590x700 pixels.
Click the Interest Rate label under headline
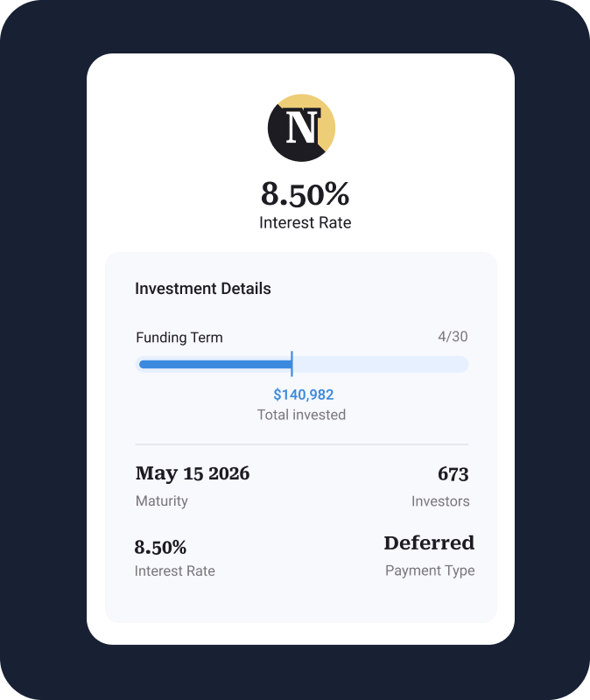click(305, 223)
